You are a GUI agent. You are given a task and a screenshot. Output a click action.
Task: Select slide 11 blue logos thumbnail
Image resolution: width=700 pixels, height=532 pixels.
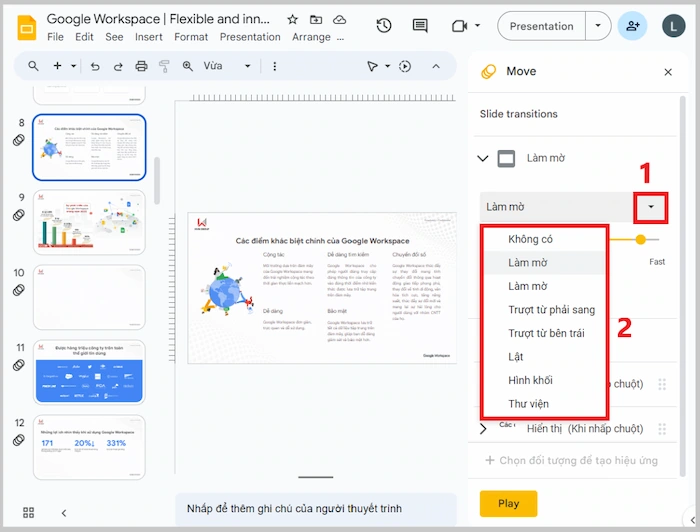(x=89, y=372)
